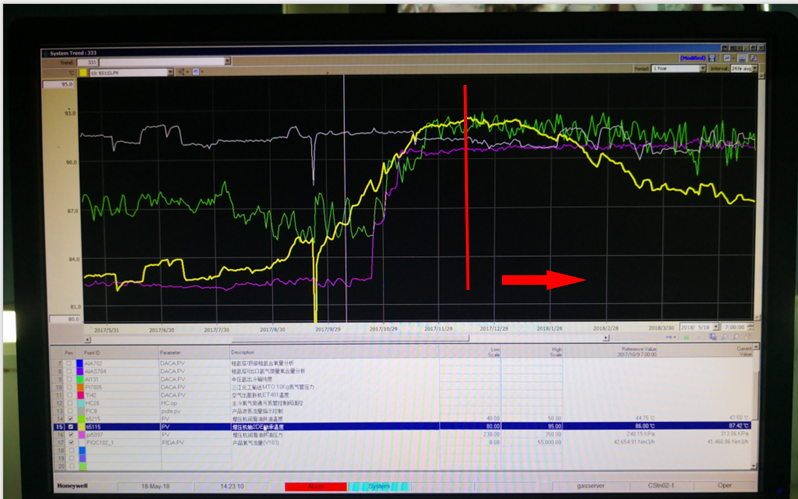This screenshot has width=798, height=499.
Task: Click the row 15 pen icon for ti5115
Action: coord(69,428)
